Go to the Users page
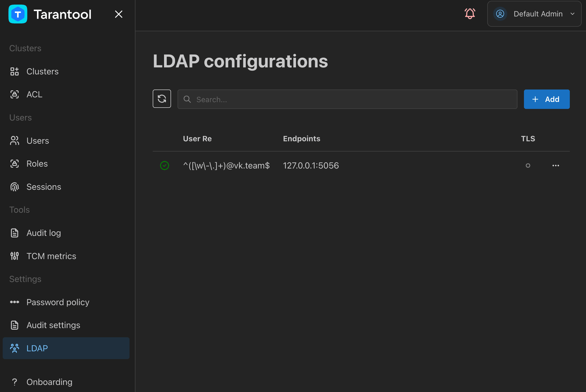Viewport: 586px width, 392px height. tap(66, 141)
